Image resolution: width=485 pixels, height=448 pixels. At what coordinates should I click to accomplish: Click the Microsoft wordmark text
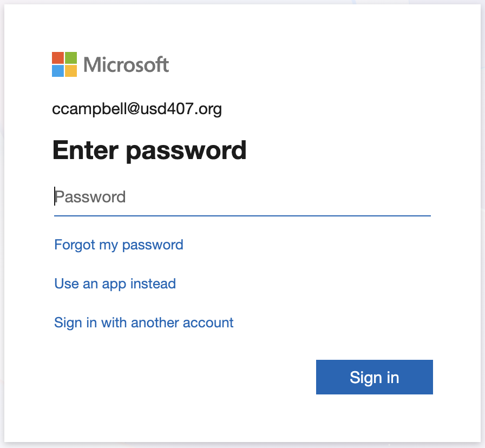coord(126,65)
